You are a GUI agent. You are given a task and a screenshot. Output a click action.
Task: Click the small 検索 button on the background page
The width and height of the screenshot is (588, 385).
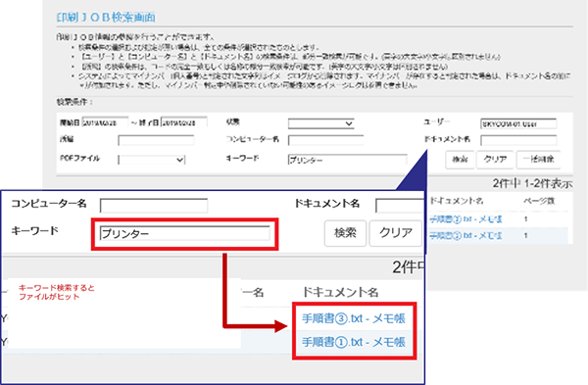coord(460,160)
